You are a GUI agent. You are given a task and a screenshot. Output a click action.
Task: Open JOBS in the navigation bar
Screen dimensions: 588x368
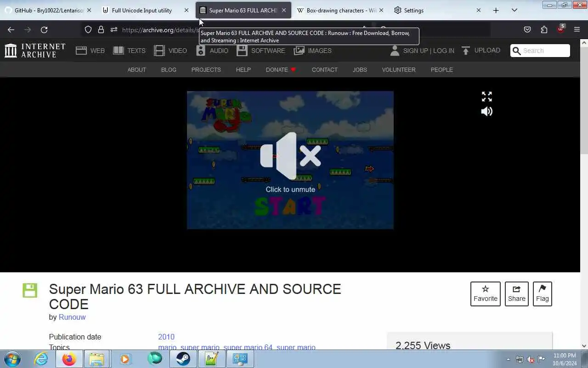pos(360,70)
